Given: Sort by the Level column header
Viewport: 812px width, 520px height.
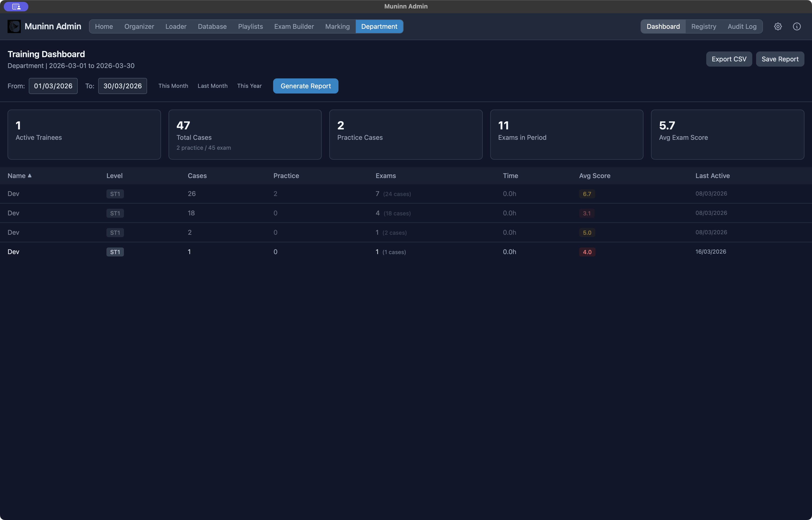Looking at the screenshot, I should pos(114,176).
